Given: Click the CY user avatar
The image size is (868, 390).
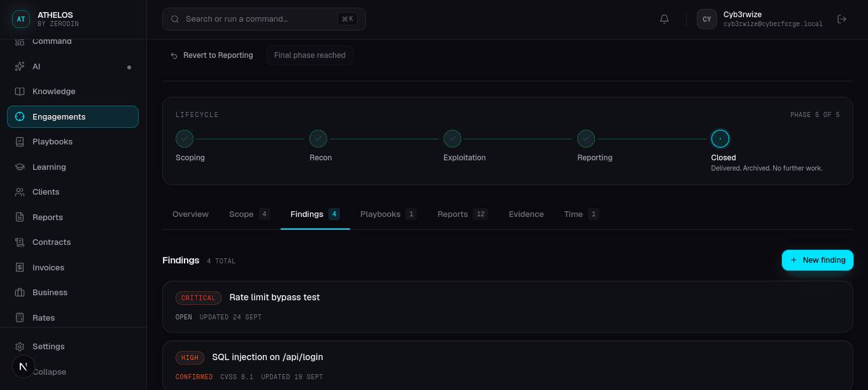Looking at the screenshot, I should point(707,19).
